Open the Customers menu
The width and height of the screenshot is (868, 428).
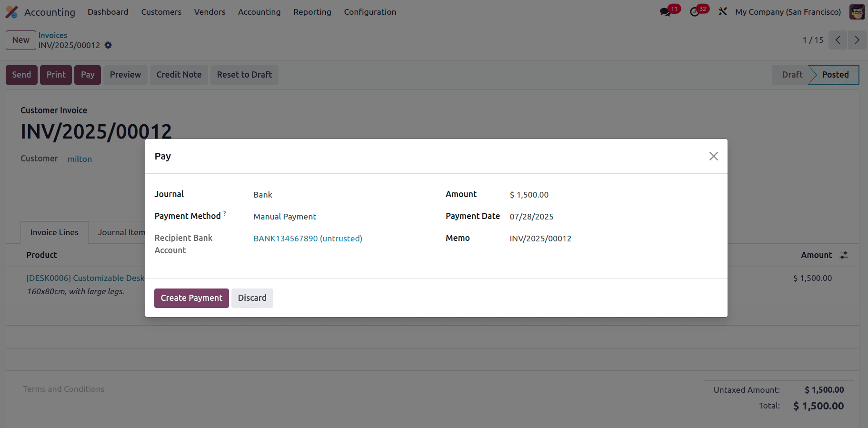[161, 12]
